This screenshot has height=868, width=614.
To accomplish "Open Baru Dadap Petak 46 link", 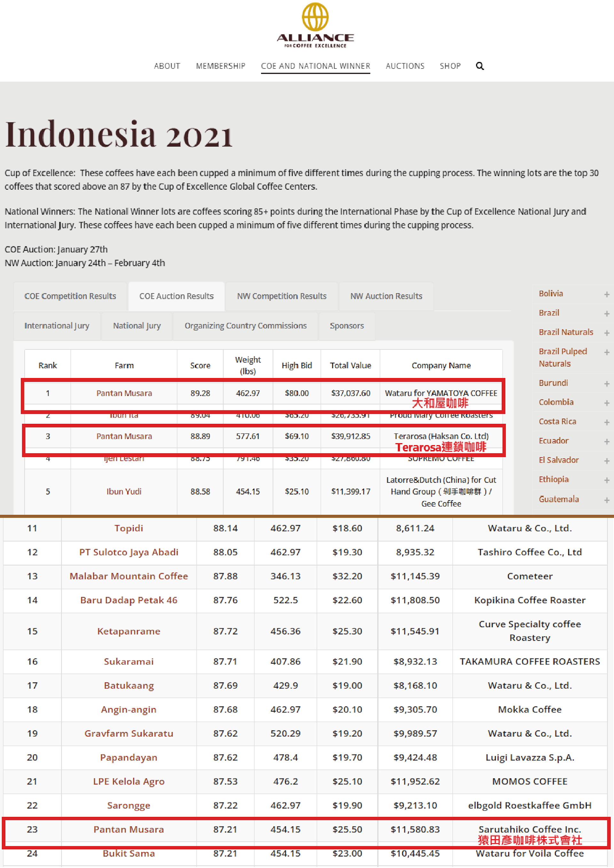I will [x=129, y=601].
